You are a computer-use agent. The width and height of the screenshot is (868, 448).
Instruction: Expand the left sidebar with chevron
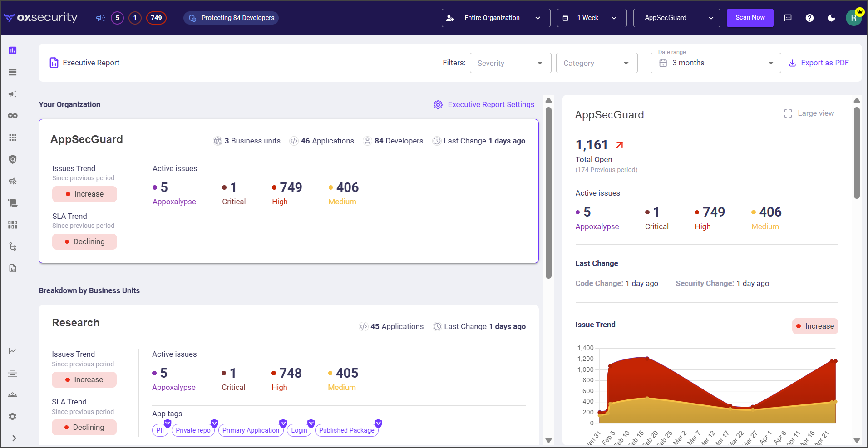(x=14, y=438)
